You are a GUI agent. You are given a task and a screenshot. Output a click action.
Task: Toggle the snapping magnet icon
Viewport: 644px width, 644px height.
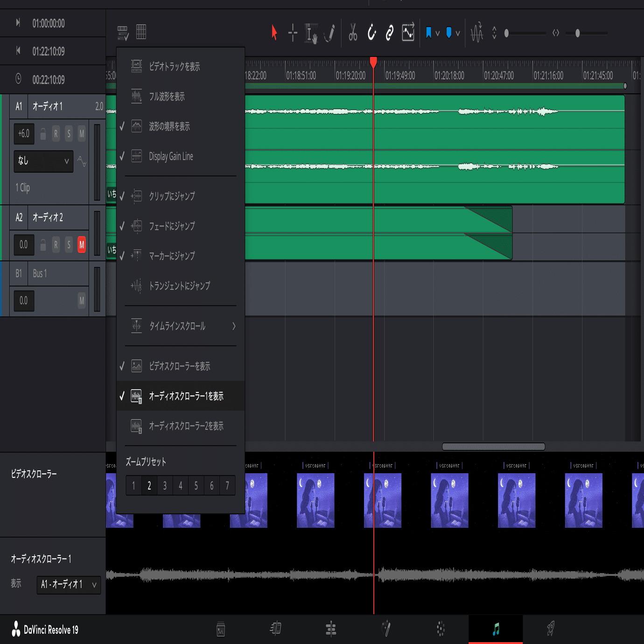pyautogui.click(x=371, y=33)
